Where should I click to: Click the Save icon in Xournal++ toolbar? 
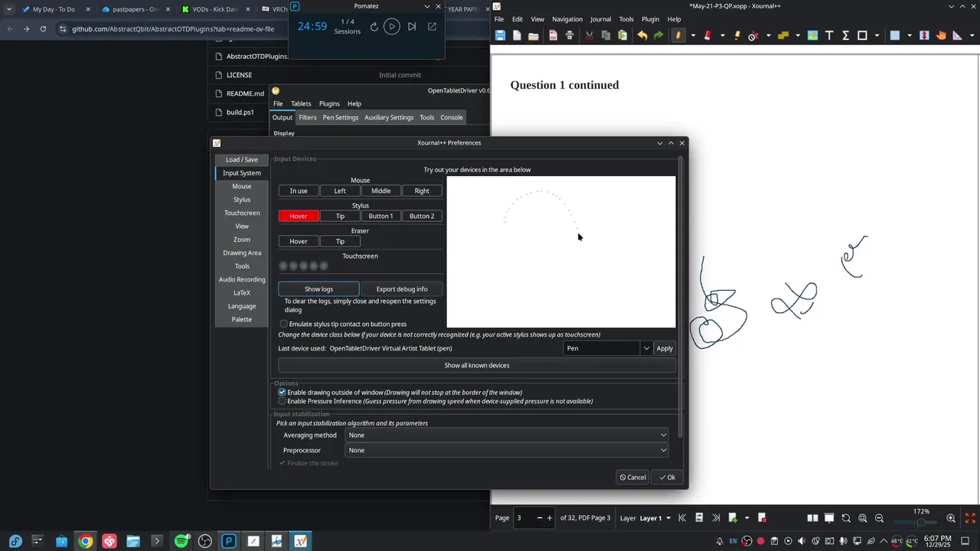500,35
